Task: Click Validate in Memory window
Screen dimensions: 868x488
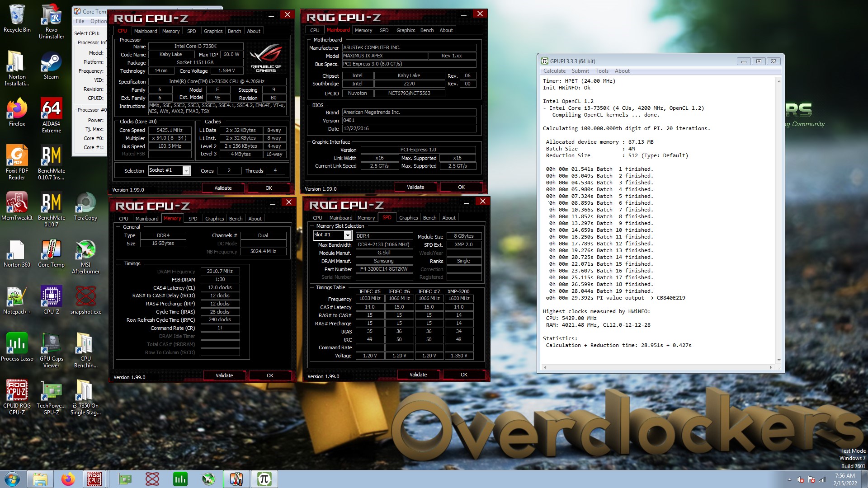Action: click(224, 375)
